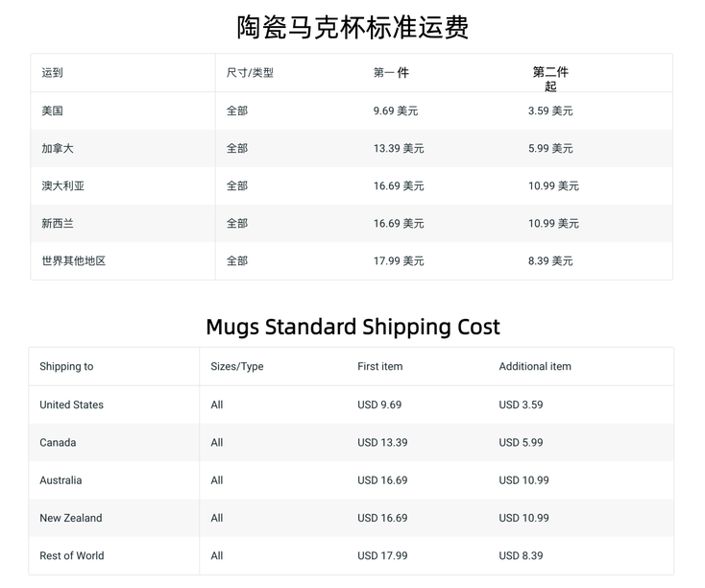This screenshot has height=588, width=705.
Task: Click the 第二件起 column header
Action: coord(550,79)
